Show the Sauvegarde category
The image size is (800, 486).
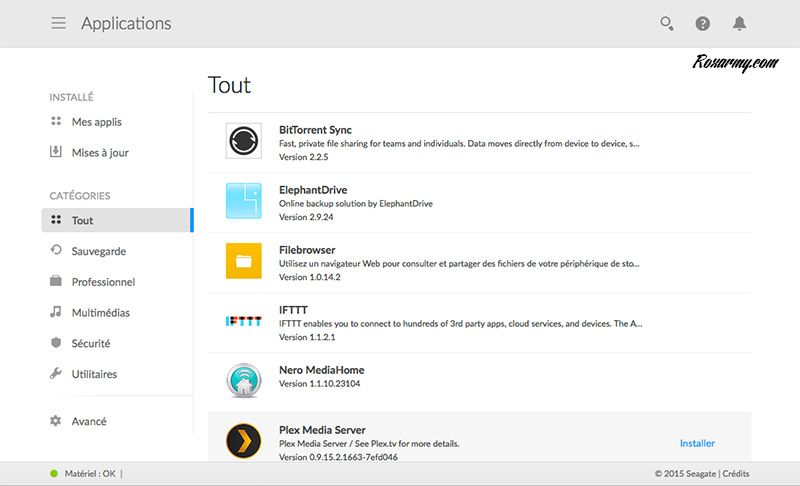pyautogui.click(x=98, y=251)
